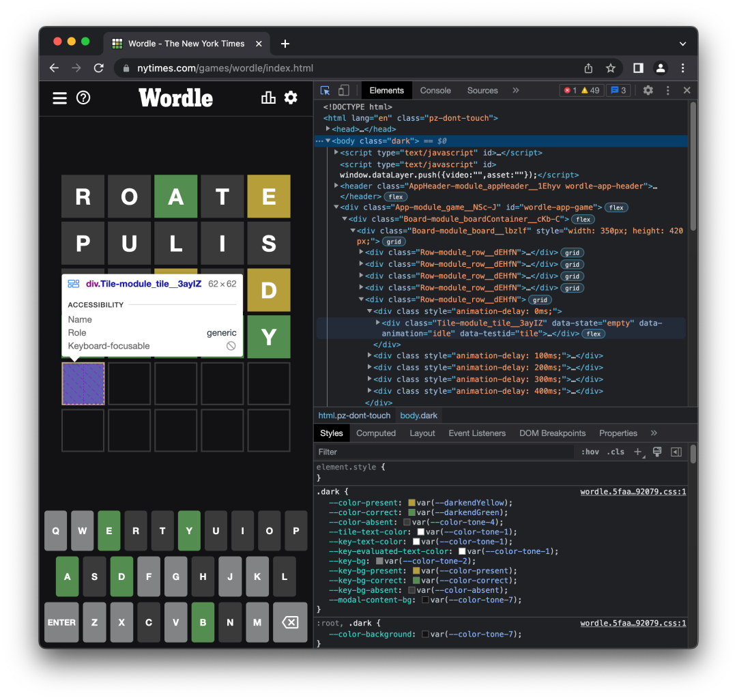The image size is (737, 700).
Task: Open the Event Listeners tab
Action: pos(477,433)
